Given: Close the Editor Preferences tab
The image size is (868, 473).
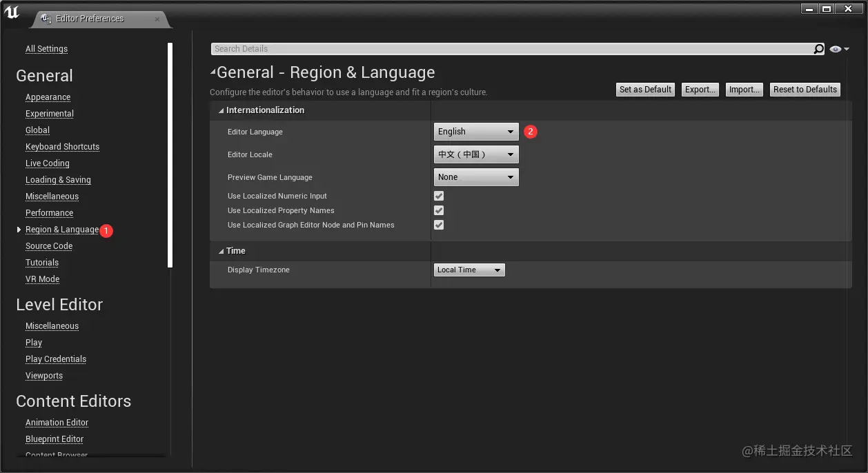Looking at the screenshot, I should [x=157, y=19].
